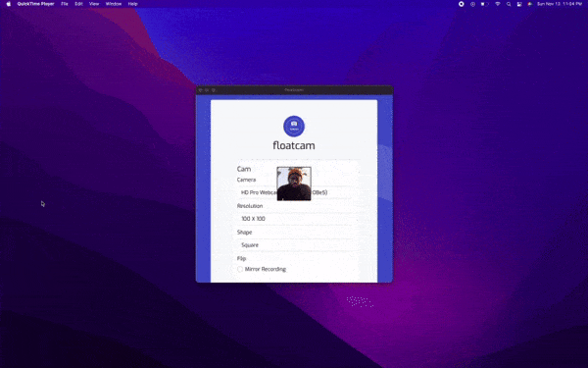The image size is (588, 368).
Task: Click the date and time in menu bar
Action: 560,4
